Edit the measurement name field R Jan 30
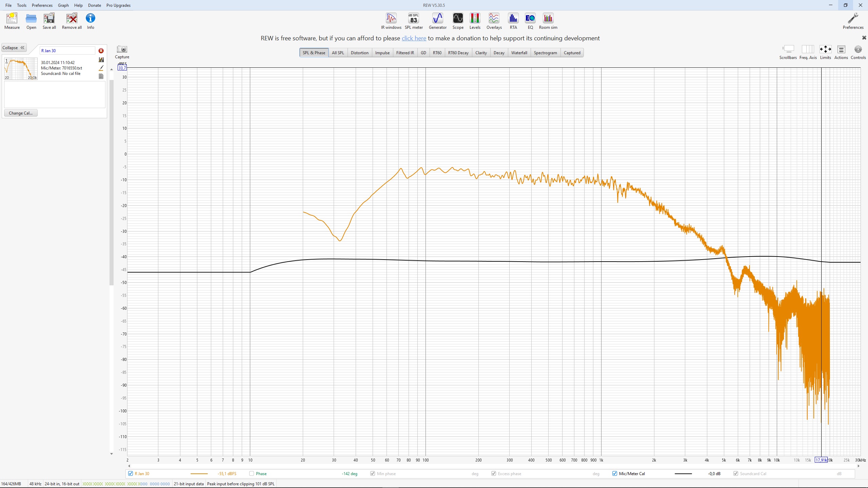The height and width of the screenshot is (488, 868). pyautogui.click(x=67, y=51)
